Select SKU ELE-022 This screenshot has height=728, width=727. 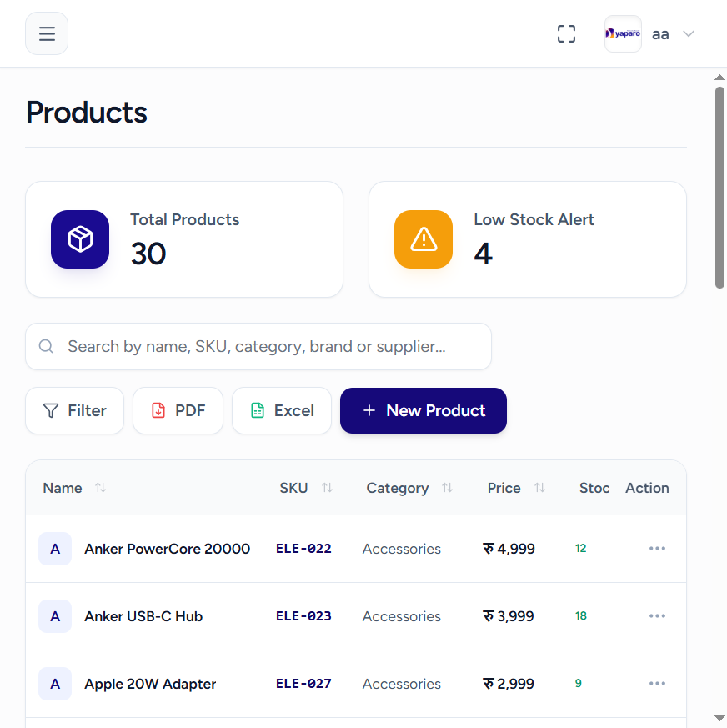[x=303, y=549]
